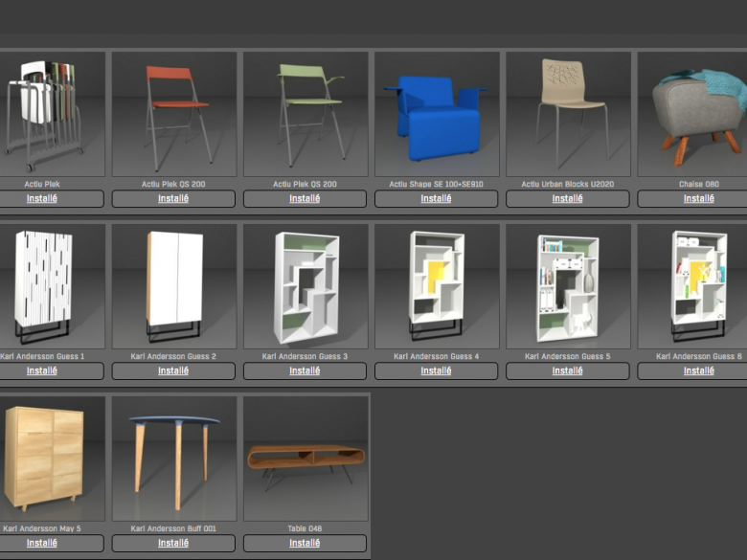Select the Actiu Plek chair trolley thumbnail

pyautogui.click(x=52, y=114)
